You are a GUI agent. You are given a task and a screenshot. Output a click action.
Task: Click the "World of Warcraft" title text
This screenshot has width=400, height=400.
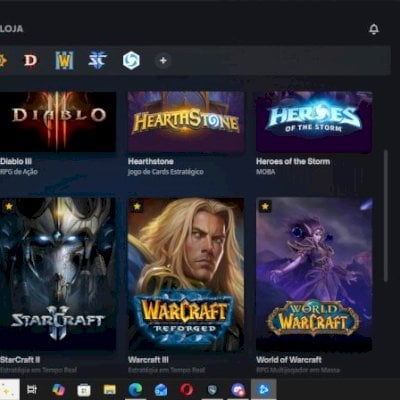click(x=289, y=360)
